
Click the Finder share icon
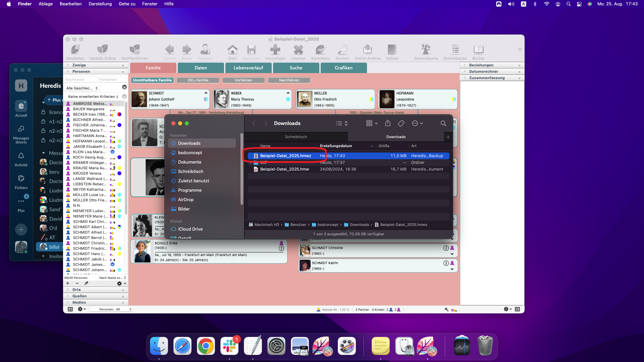(x=388, y=123)
